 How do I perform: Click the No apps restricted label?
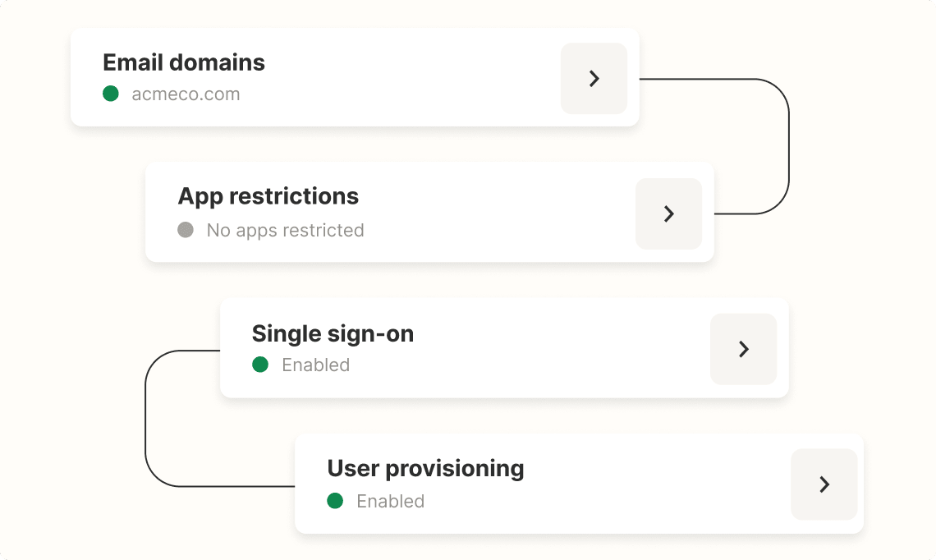pyautogui.click(x=283, y=230)
